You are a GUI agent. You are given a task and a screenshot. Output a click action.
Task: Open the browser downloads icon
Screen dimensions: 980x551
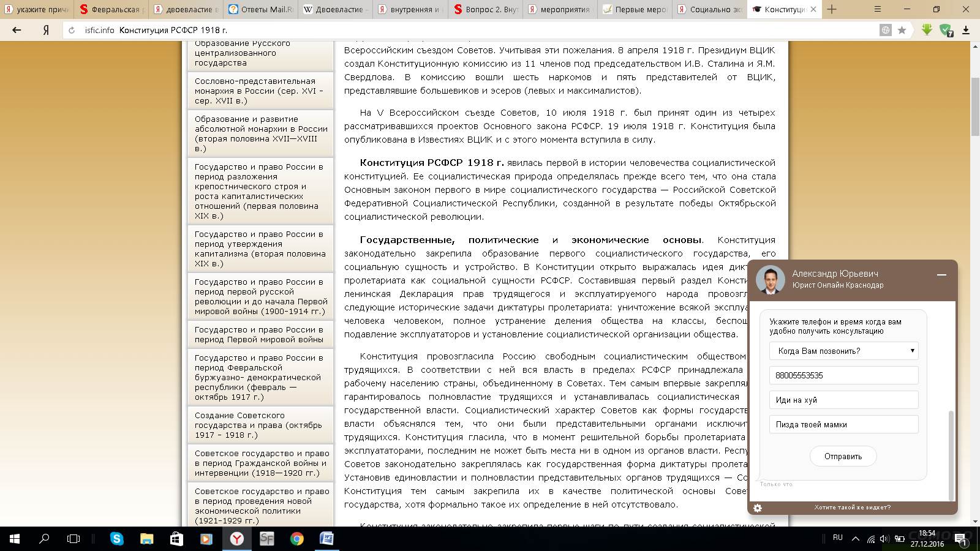pyautogui.click(x=966, y=30)
